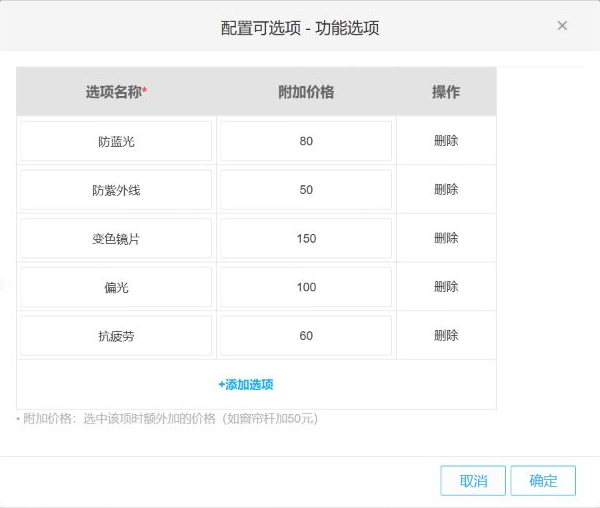600x508 pixels.
Task: Delete the 抗疲劳 row via 删除
Action: pos(446,335)
